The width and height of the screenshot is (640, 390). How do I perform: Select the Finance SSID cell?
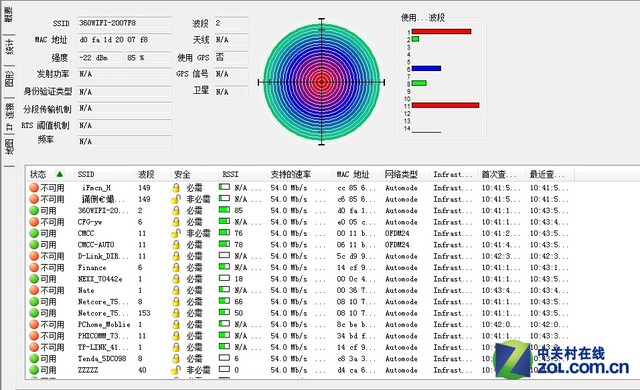92,268
